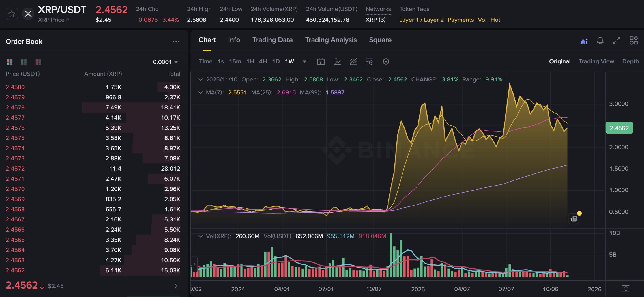644x297 pixels.
Task: Favorite XRP/USDT with the star icon
Action: (12, 14)
